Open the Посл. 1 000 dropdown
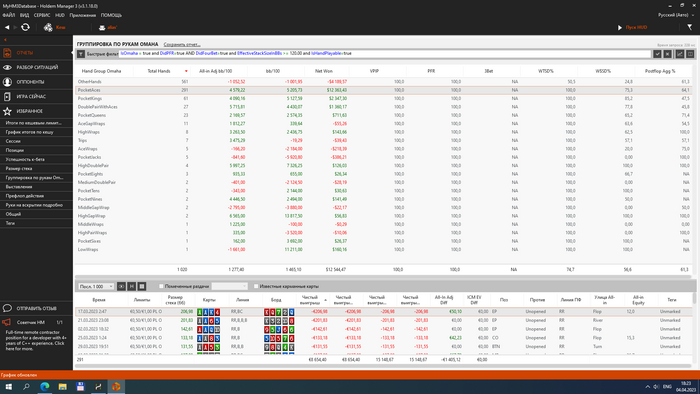 tap(96, 286)
